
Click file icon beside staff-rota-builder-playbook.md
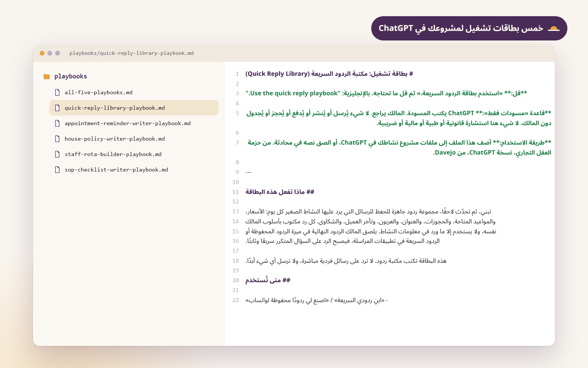[x=57, y=154]
